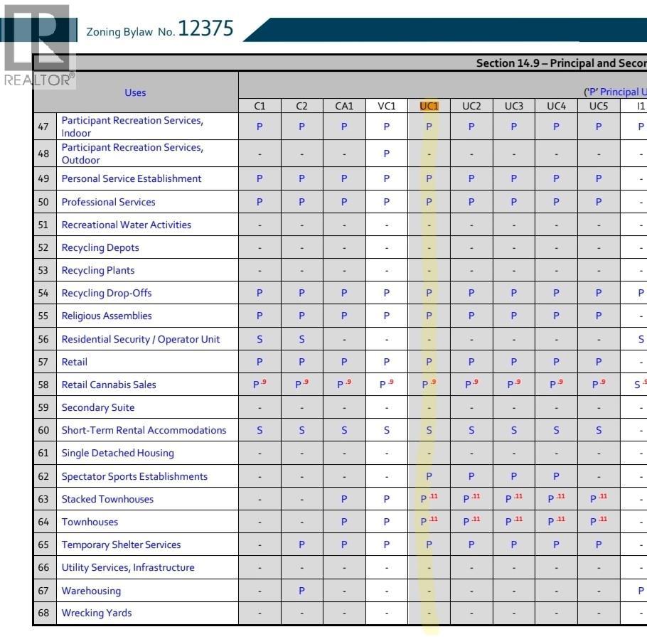Image resolution: width=647 pixels, height=644 pixels.
Task: Click the Uses column header
Action: pyautogui.click(x=135, y=92)
